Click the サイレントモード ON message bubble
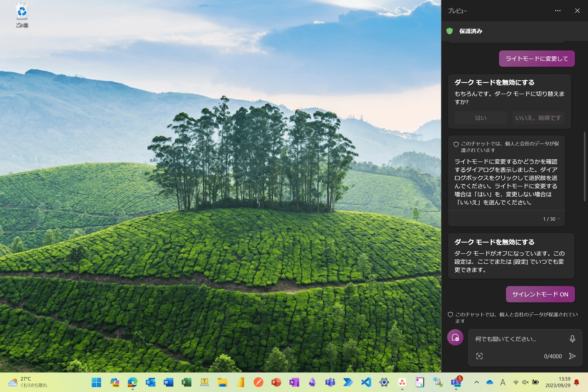588x392 pixels. click(540, 294)
